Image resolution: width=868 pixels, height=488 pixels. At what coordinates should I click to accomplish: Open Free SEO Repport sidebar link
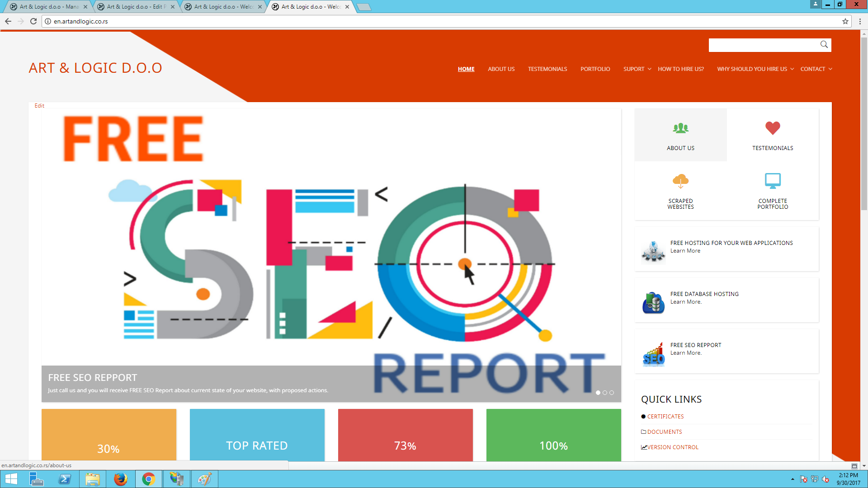(696, 345)
